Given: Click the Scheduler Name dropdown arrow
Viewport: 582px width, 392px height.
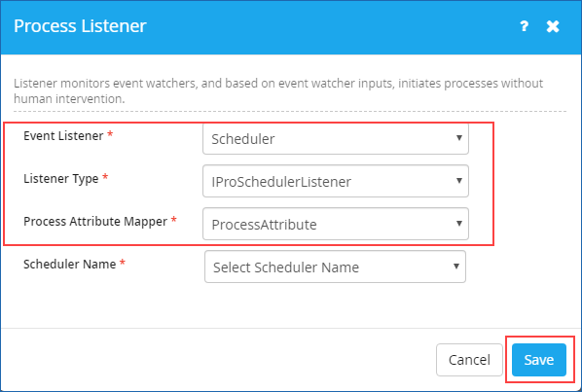Looking at the screenshot, I should click(x=456, y=266).
